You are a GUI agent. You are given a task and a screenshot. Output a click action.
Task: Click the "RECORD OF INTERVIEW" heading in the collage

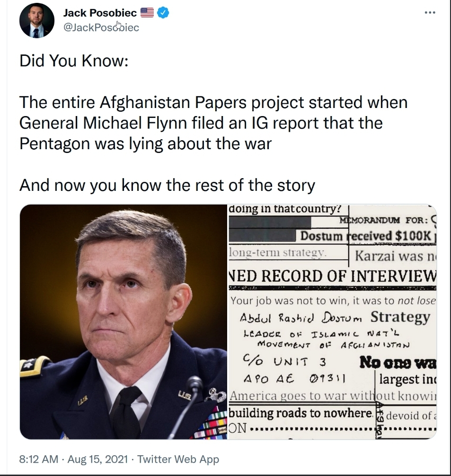(332, 276)
